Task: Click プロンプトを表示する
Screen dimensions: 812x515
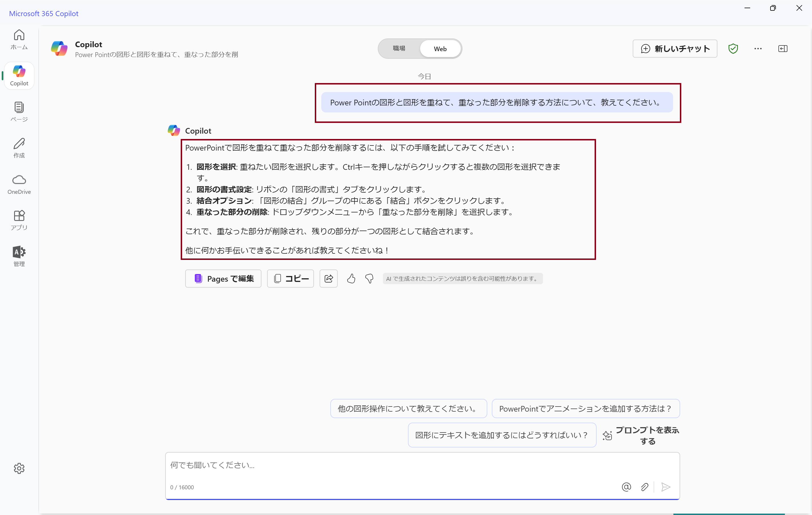Action: [x=641, y=435]
